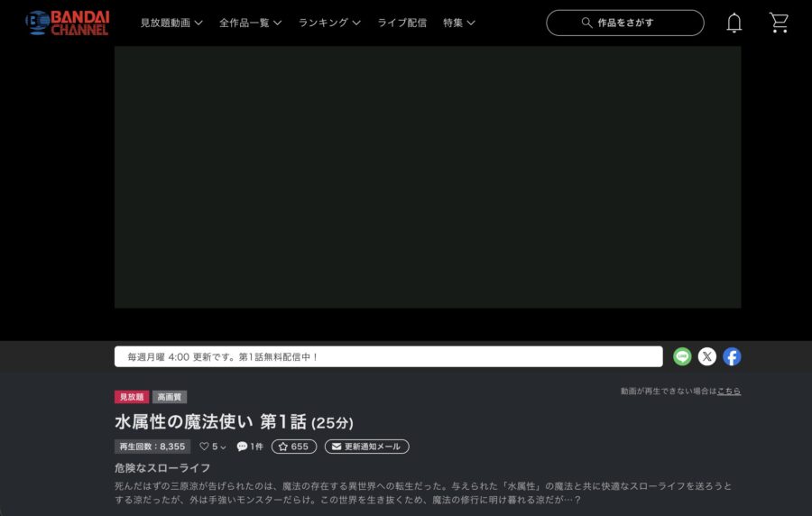Open the notifications bell
The height and width of the screenshot is (516, 812).
pyautogui.click(x=734, y=23)
